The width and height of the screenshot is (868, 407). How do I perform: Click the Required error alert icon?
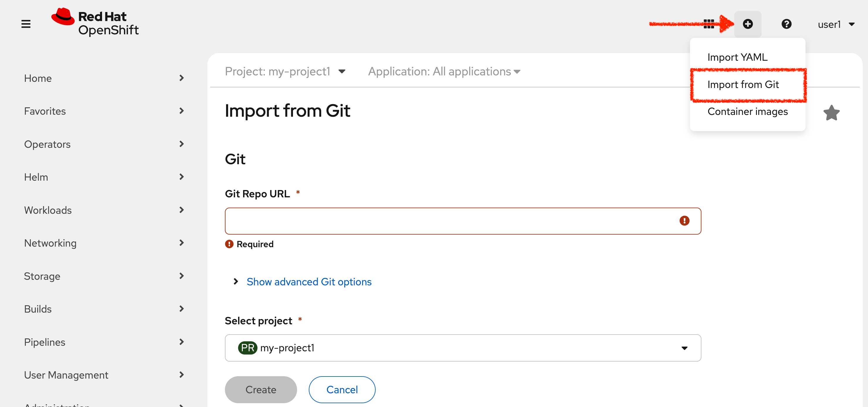coord(229,244)
